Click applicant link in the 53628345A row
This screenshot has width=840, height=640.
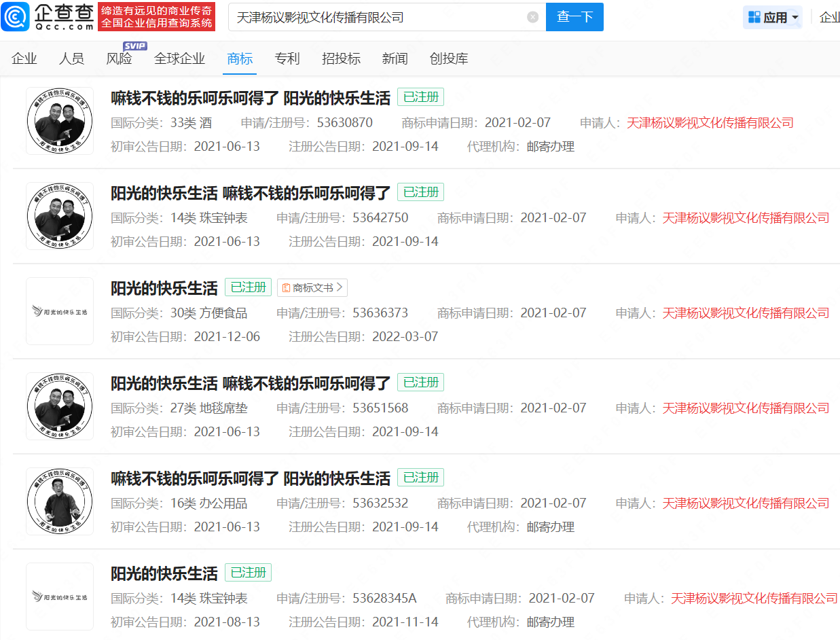click(754, 599)
